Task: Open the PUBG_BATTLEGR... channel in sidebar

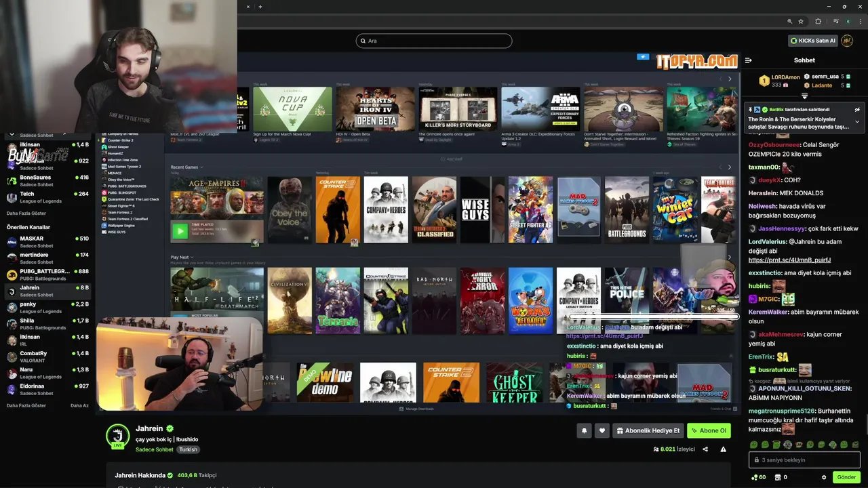Action: tap(47, 274)
